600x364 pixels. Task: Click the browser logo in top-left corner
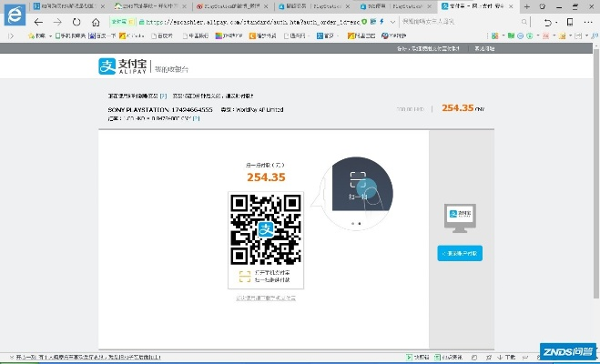14,18
